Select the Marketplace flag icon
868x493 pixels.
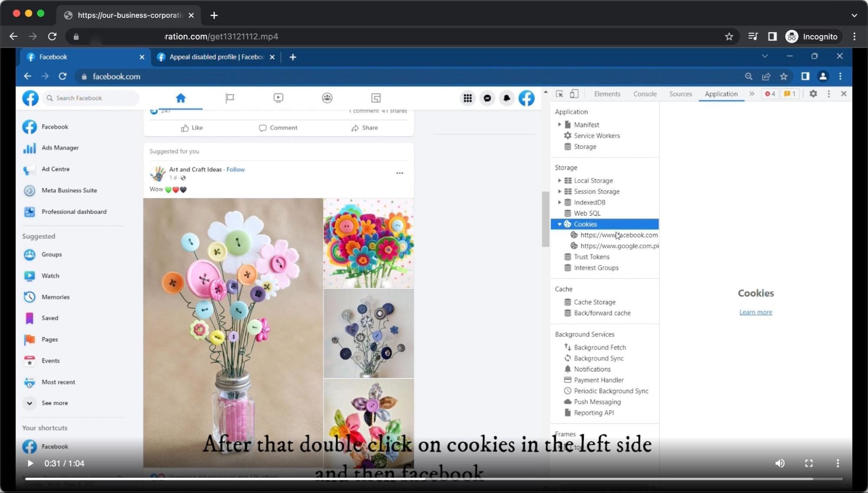point(229,98)
